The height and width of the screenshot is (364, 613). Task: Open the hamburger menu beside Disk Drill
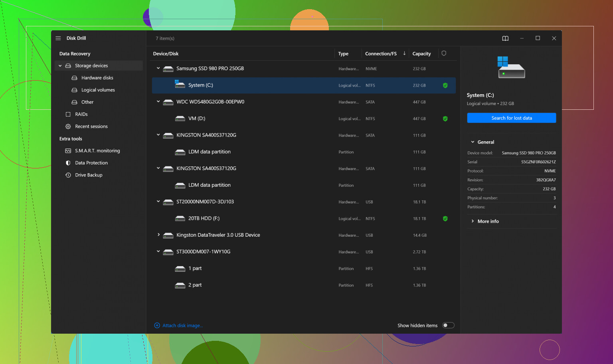click(58, 38)
